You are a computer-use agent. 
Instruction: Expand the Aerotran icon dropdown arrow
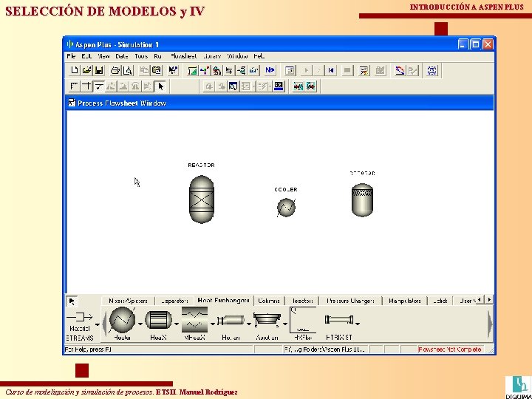tap(285, 324)
